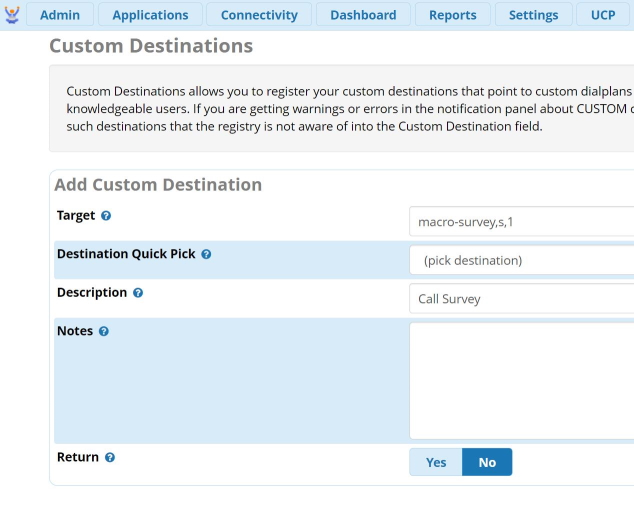
Task: Expand the Applications menu
Action: click(x=150, y=15)
